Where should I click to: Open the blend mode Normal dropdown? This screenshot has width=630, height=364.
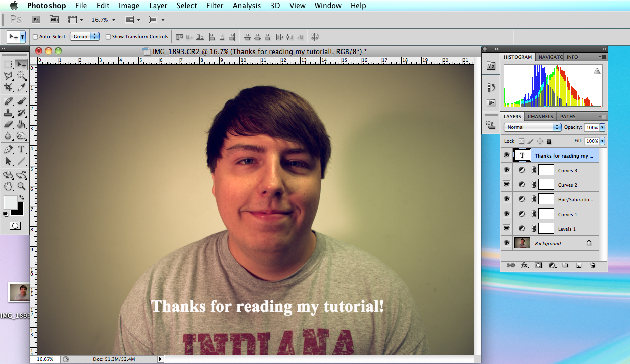pyautogui.click(x=532, y=127)
